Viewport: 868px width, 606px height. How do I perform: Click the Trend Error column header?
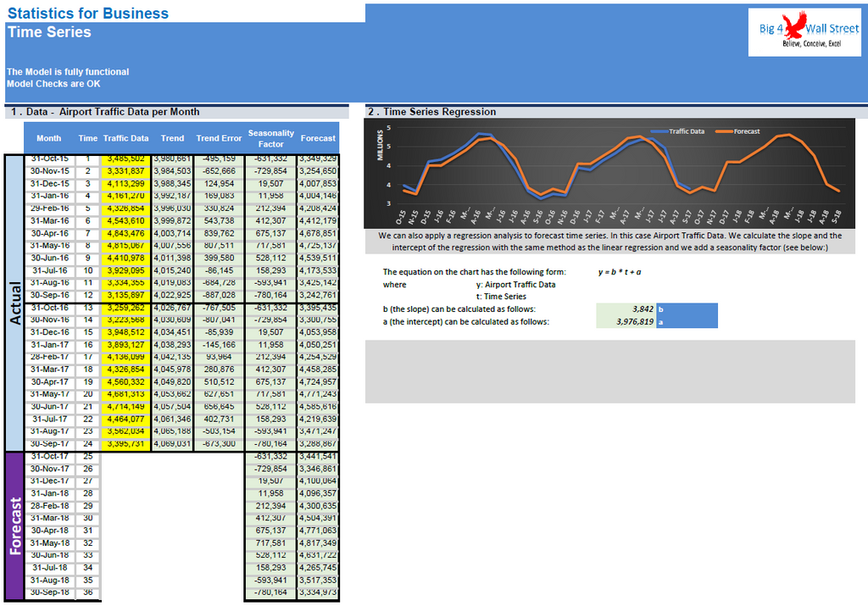(219, 138)
